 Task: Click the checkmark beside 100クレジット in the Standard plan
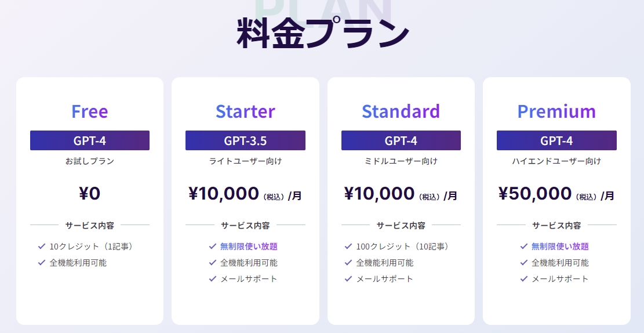[348, 247]
